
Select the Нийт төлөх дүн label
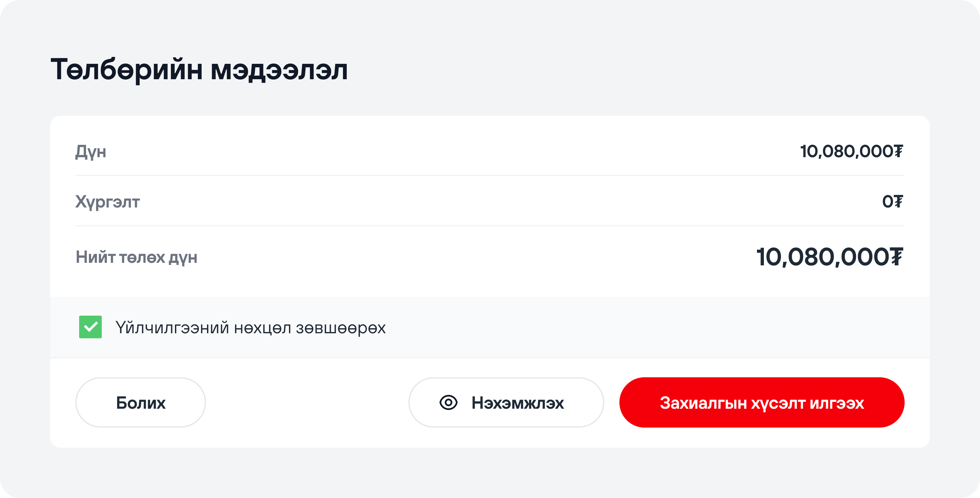[137, 257]
